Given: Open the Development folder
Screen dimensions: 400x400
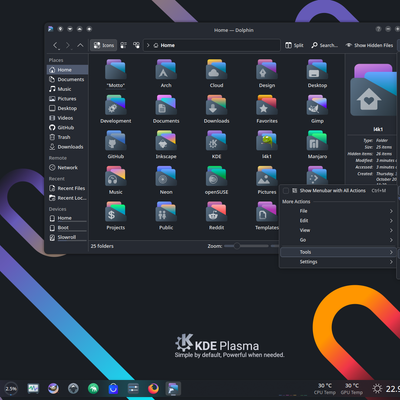Looking at the screenshot, I should point(116,109).
